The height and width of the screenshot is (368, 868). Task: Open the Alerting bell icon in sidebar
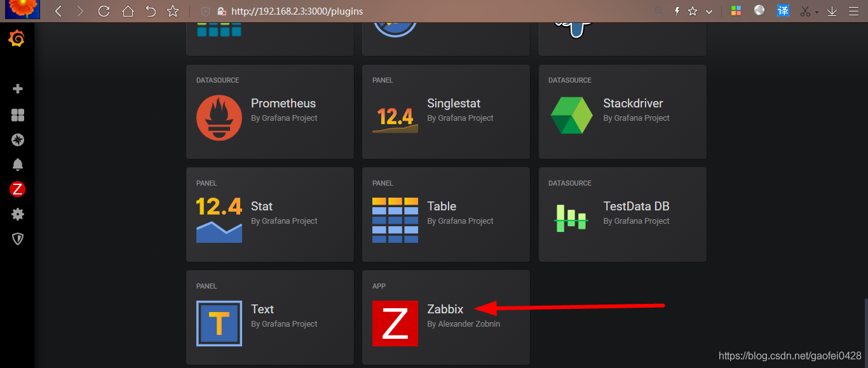[x=18, y=165]
